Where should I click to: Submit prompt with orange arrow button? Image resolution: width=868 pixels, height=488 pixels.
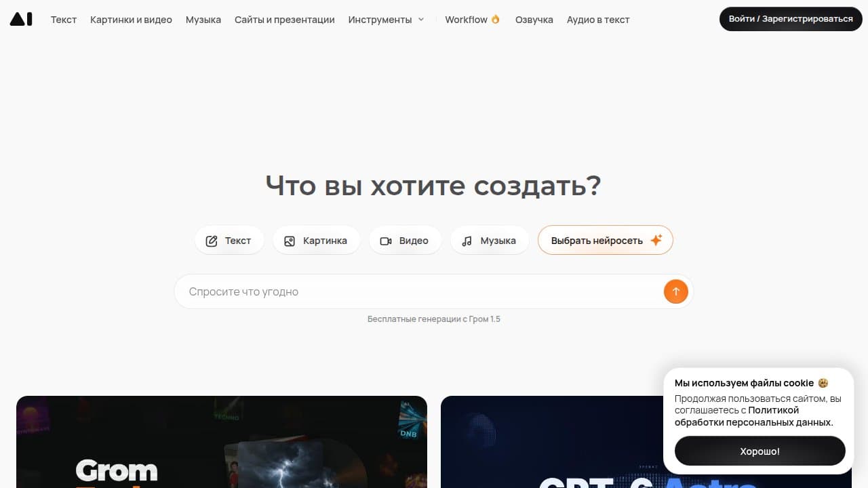click(x=675, y=291)
